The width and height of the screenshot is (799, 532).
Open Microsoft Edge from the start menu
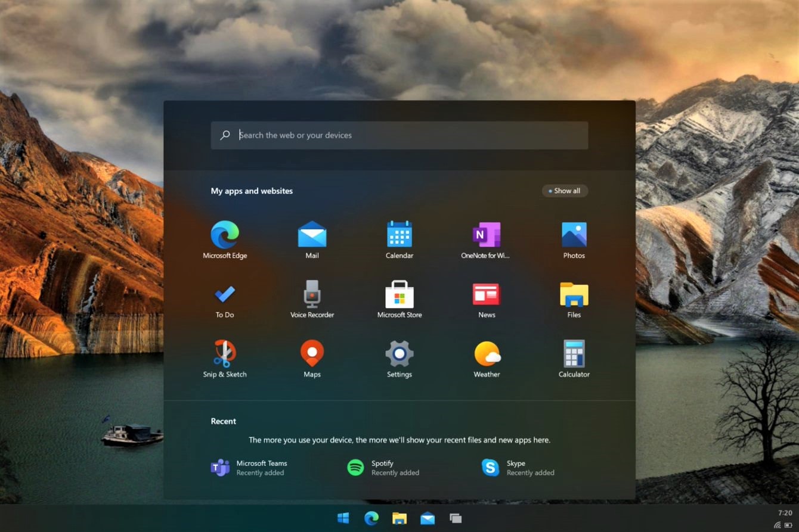coord(225,234)
